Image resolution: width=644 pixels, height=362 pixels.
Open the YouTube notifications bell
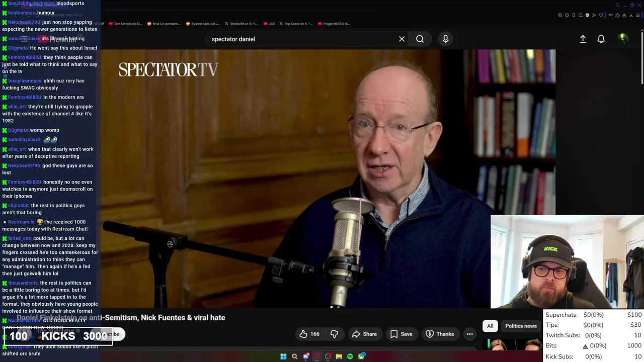[601, 39]
